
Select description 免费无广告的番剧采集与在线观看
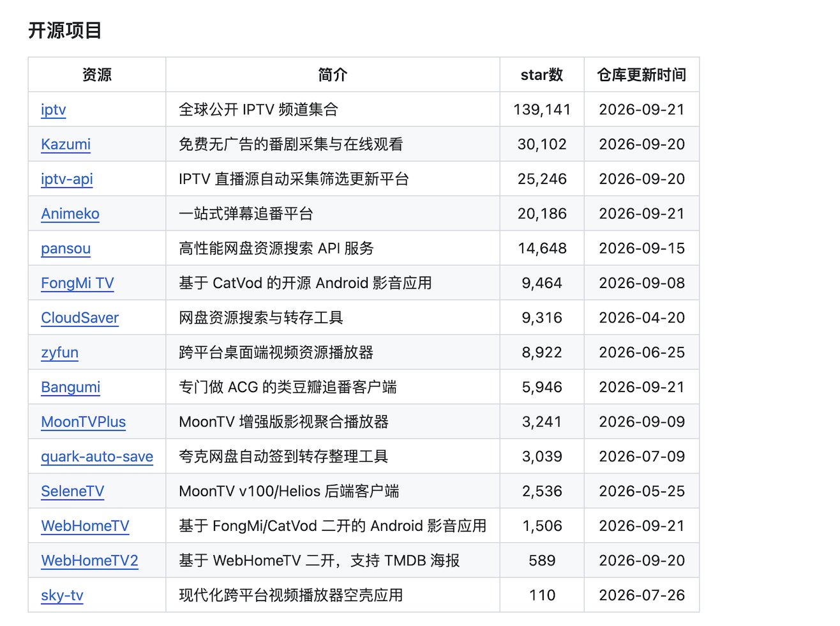click(291, 144)
